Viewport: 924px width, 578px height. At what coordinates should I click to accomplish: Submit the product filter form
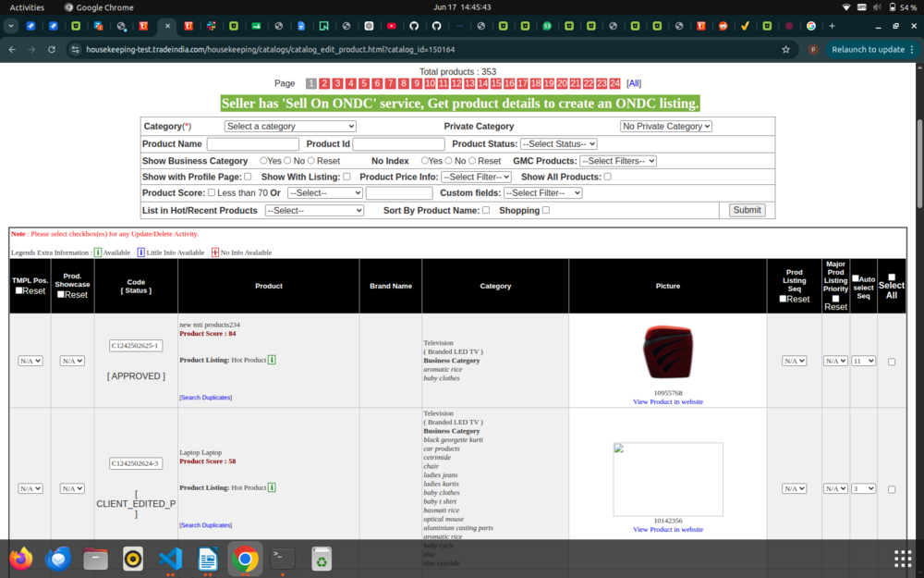point(748,210)
